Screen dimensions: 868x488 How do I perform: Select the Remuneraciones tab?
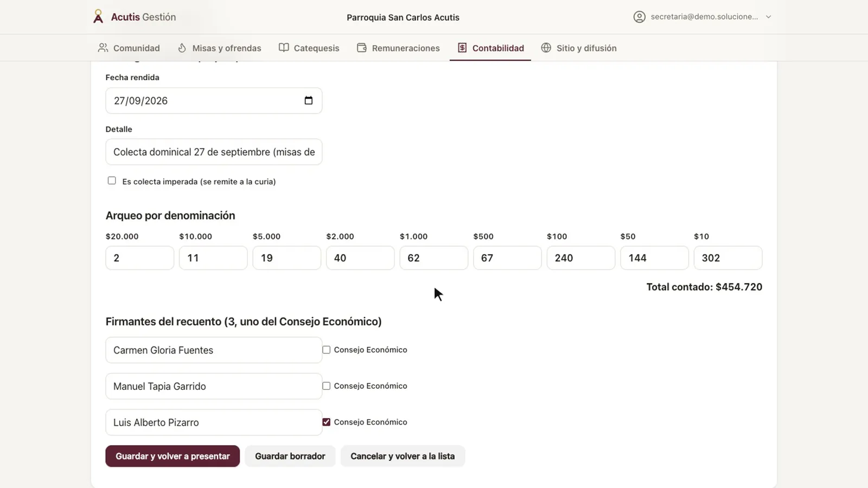(x=399, y=48)
